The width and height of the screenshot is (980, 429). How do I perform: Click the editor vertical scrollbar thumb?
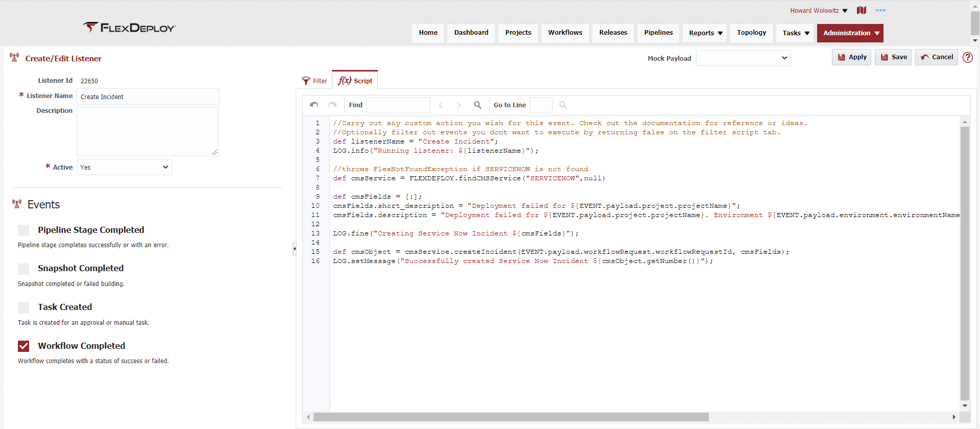click(965, 263)
